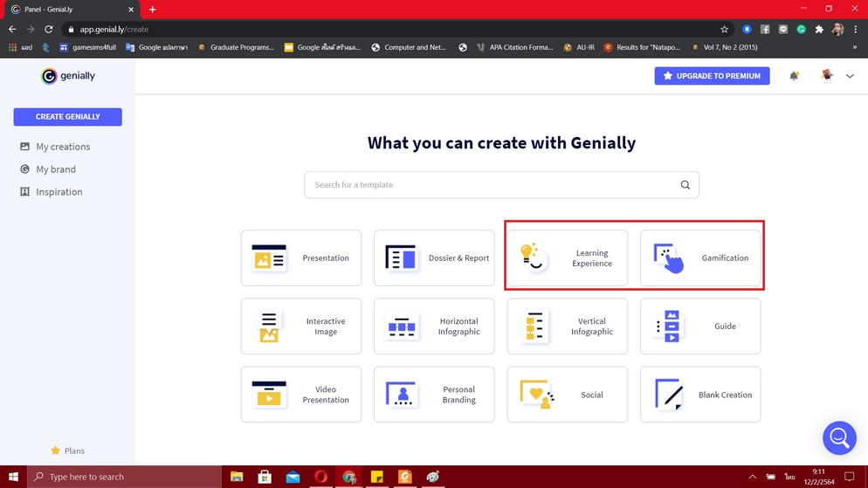Choose the Guide card
868x488 pixels.
tap(700, 326)
